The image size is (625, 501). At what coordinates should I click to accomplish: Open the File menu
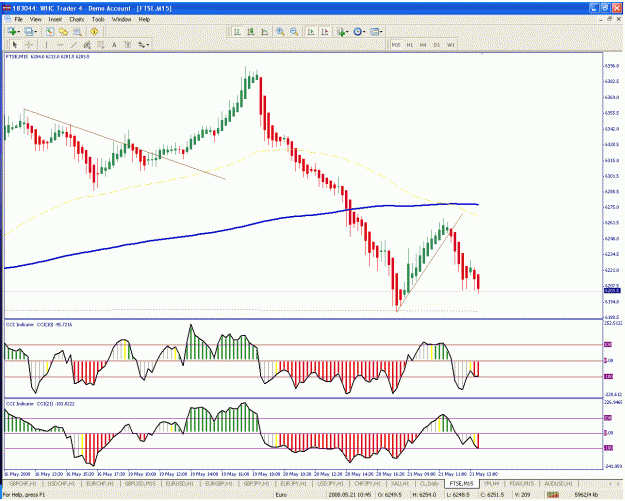[x=19, y=19]
